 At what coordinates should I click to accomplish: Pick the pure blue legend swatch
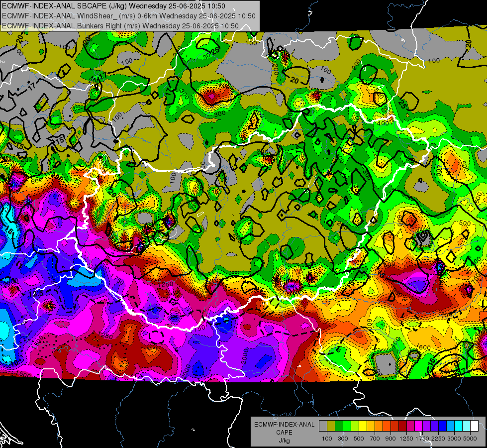tap(442, 426)
